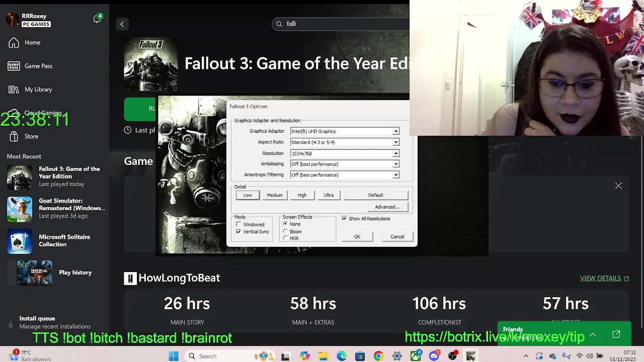Click the Fallout 3 cover art thumbnail
The width and height of the screenshot is (644, 362).
coord(151,64)
